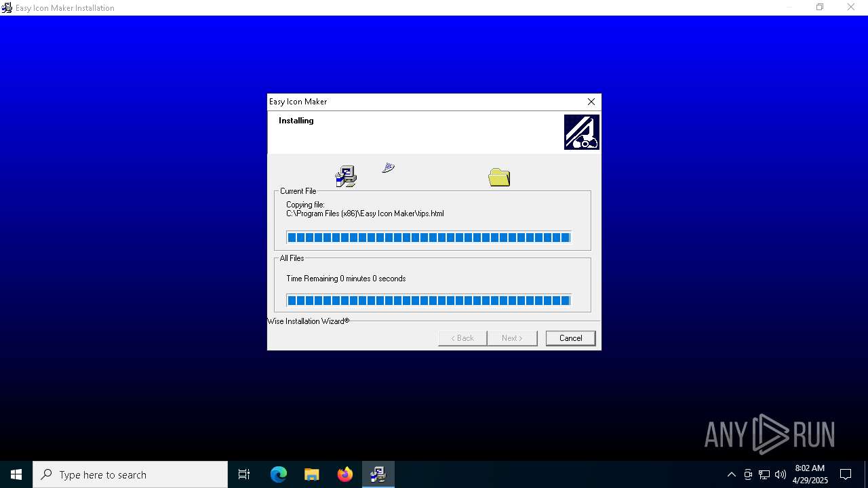Click the Time Remaining text
Viewport: 868px width, 488px height.
point(346,279)
